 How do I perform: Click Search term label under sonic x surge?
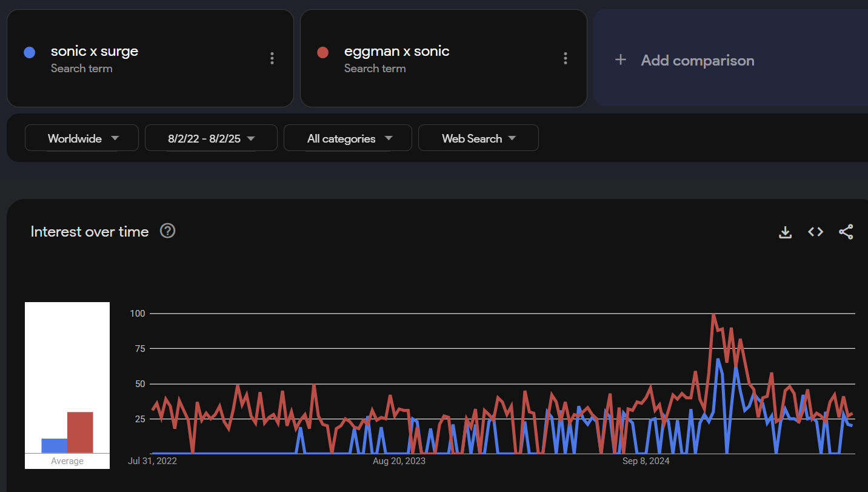[82, 69]
